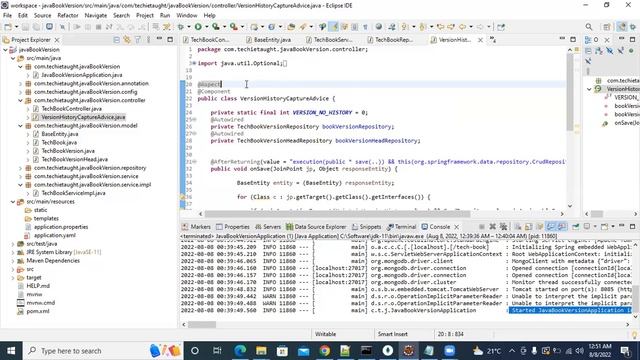This screenshot has width=640, height=360.
Task: Maximize the editor area
Action: (573, 39)
